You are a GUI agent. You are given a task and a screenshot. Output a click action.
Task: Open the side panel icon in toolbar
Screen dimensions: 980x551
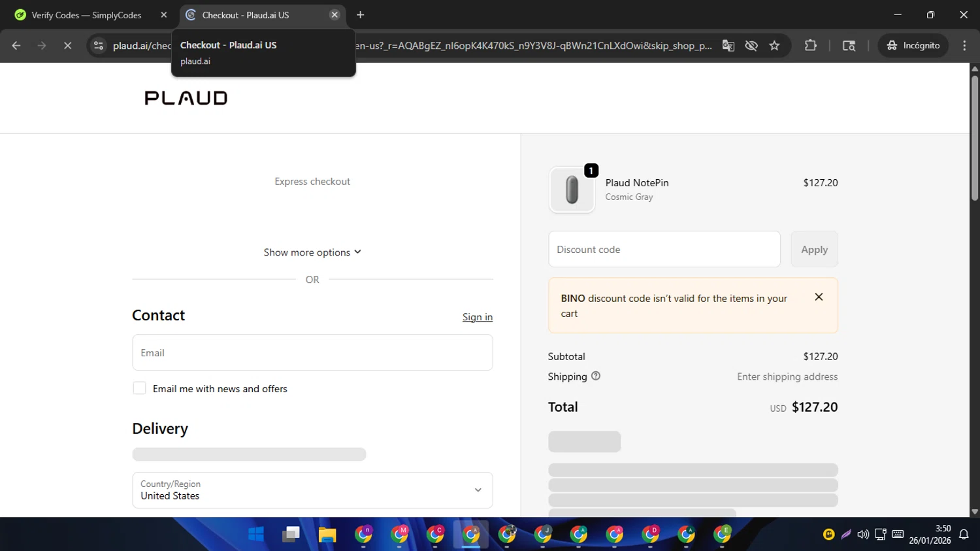click(849, 46)
